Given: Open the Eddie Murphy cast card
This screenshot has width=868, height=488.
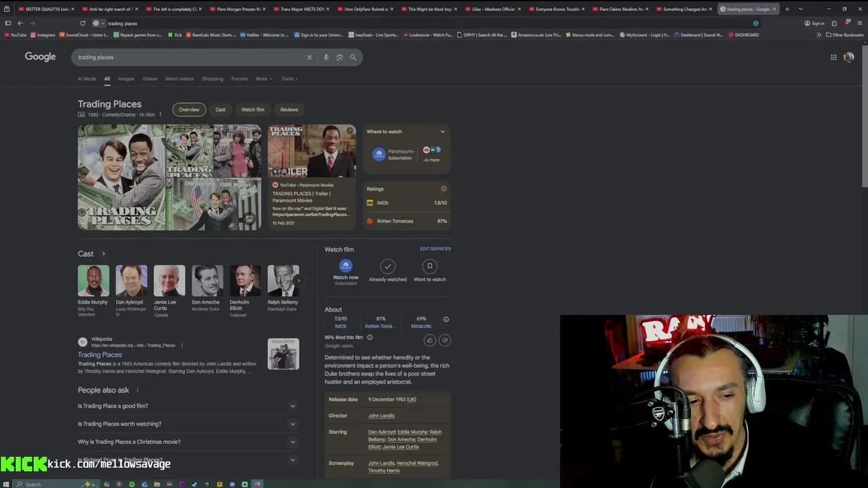Looking at the screenshot, I should point(93,291).
